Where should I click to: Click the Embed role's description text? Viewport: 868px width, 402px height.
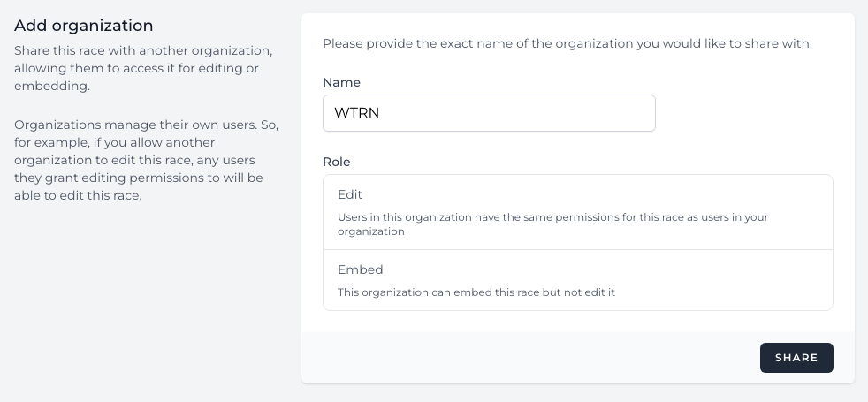[476, 292]
